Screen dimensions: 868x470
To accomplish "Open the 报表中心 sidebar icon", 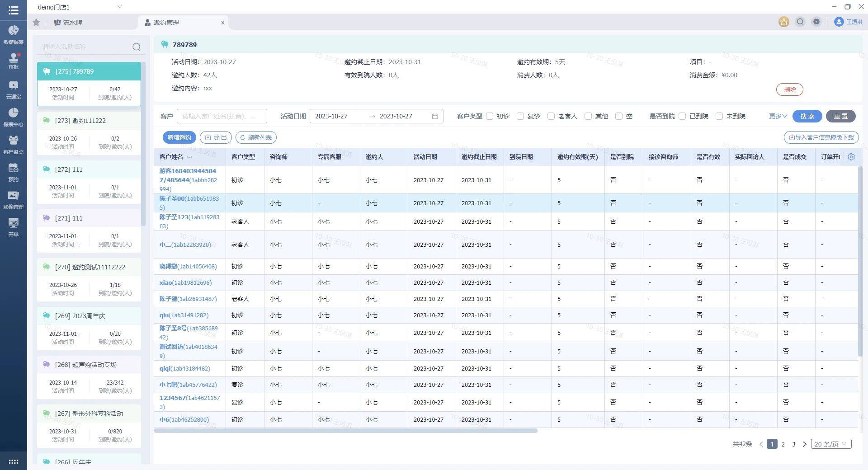I will (14, 117).
